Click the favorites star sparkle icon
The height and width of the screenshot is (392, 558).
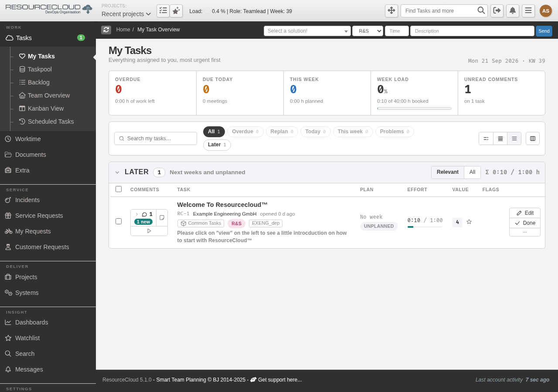(x=176, y=11)
